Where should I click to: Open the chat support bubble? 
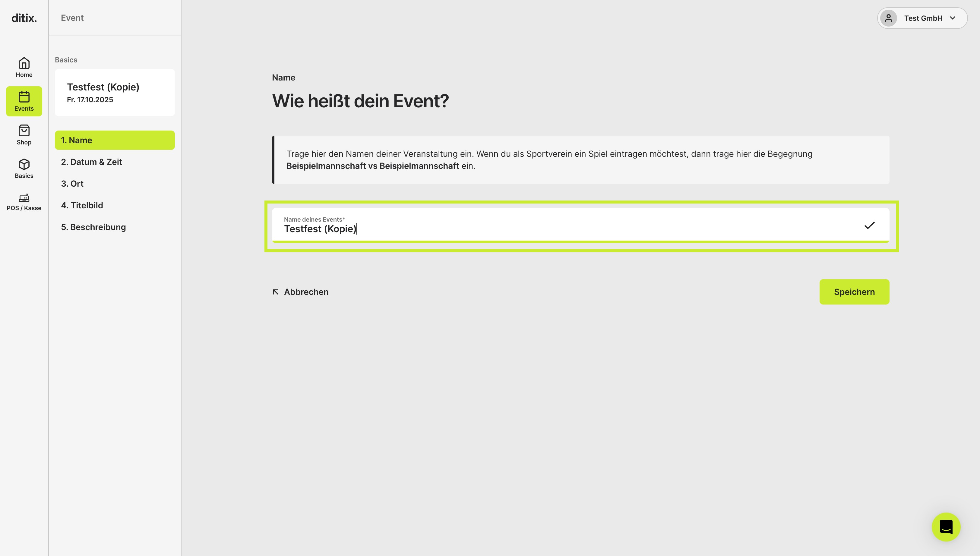(x=946, y=526)
